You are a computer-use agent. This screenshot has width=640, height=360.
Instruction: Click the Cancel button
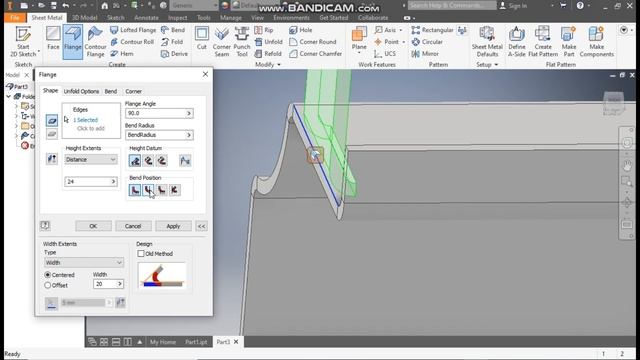pos(133,226)
